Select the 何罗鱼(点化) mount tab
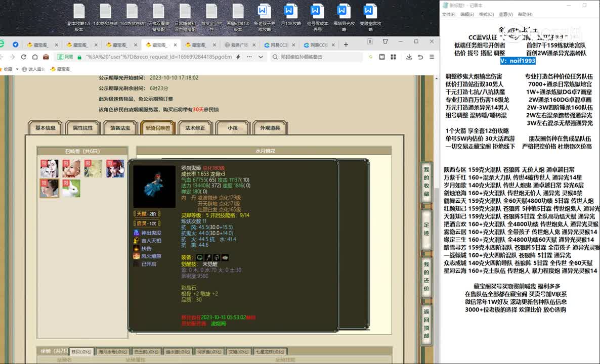The height and width of the screenshot is (364, 600). 209,351
